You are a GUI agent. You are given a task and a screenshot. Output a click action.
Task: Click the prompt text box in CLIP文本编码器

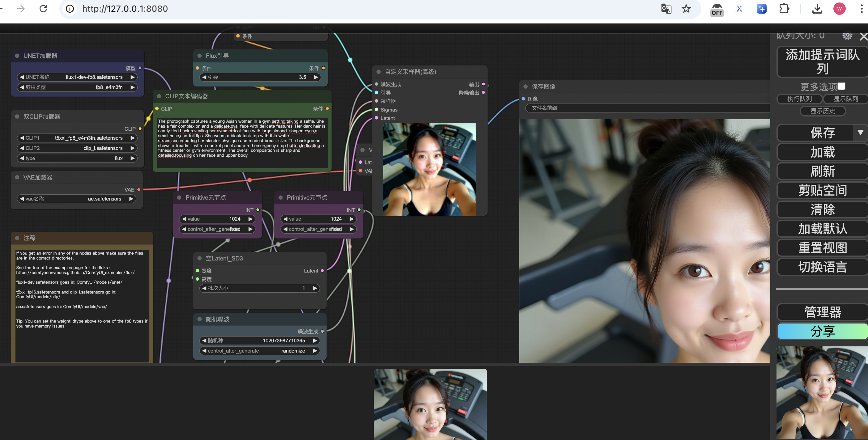[242, 142]
